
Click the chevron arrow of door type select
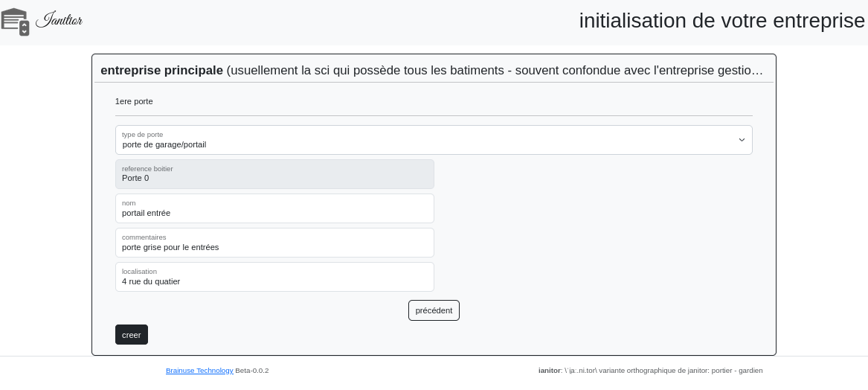coord(741,140)
